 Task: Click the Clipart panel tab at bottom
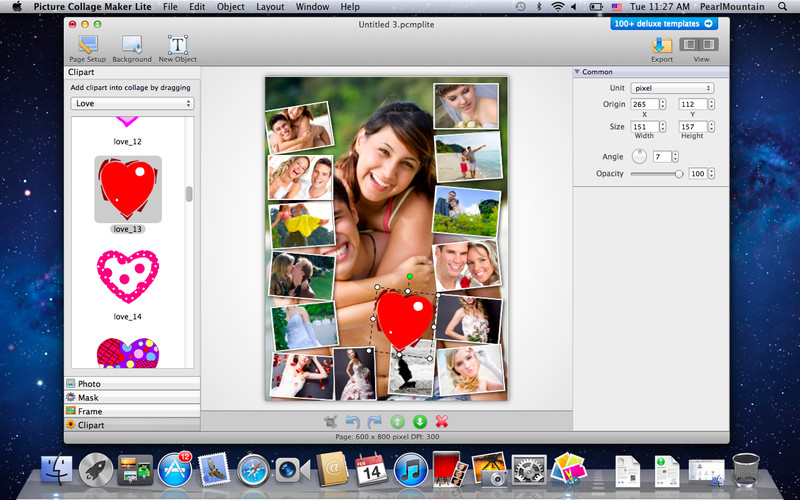132,425
